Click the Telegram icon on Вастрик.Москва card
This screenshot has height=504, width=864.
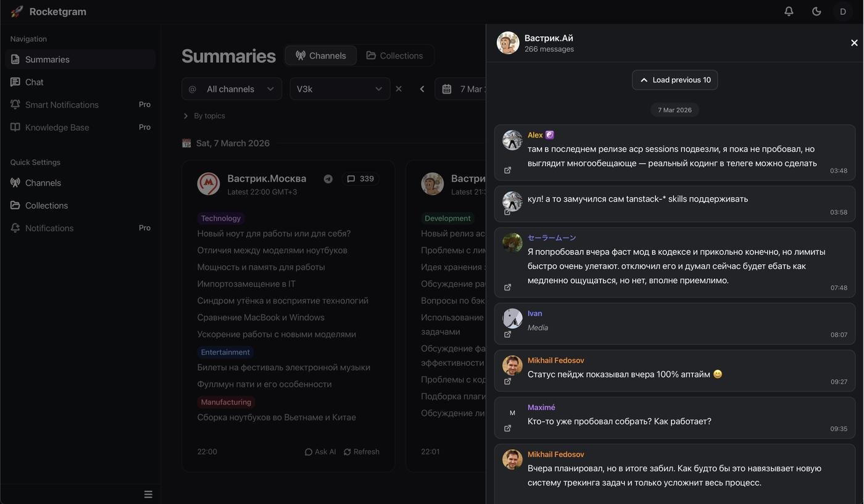328,179
